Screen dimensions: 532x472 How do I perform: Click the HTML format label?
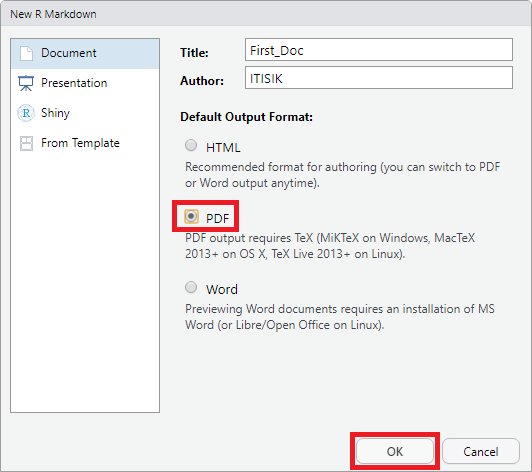(223, 148)
